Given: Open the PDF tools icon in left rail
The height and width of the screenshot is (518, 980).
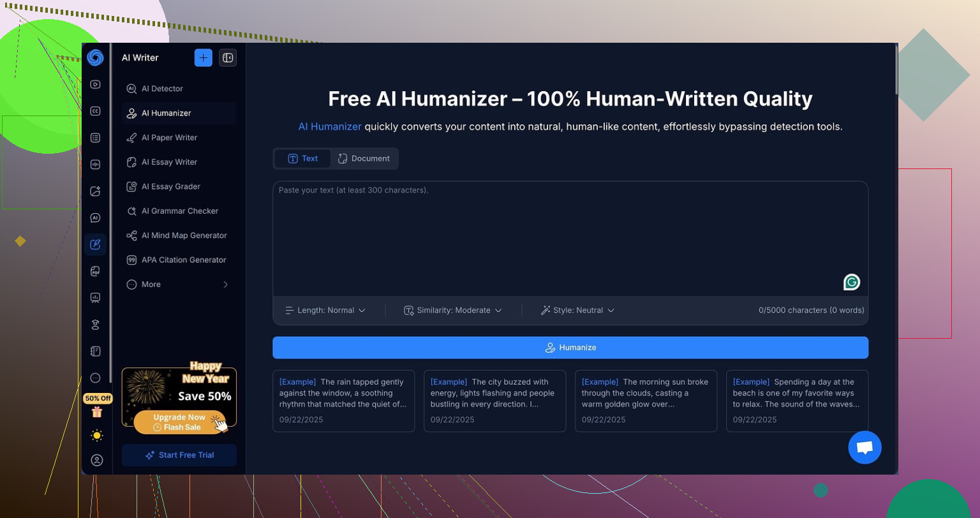Looking at the screenshot, I should 95,271.
